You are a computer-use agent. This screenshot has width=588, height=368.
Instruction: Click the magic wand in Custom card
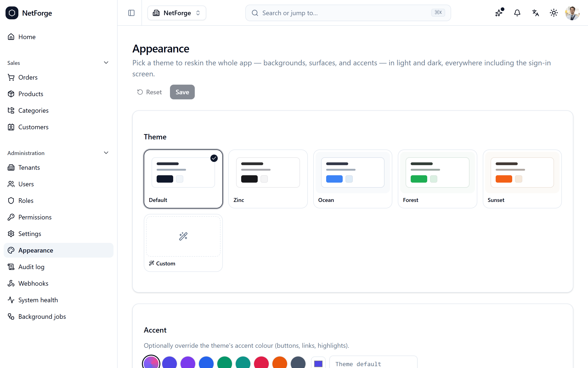(x=183, y=236)
